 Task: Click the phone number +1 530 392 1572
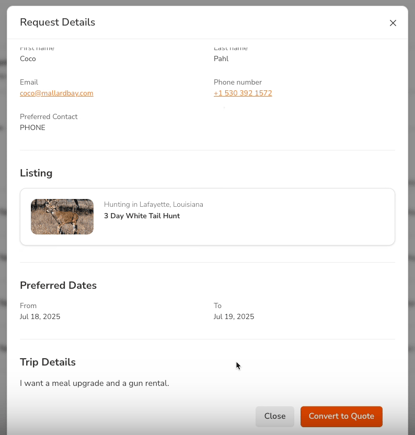(243, 93)
